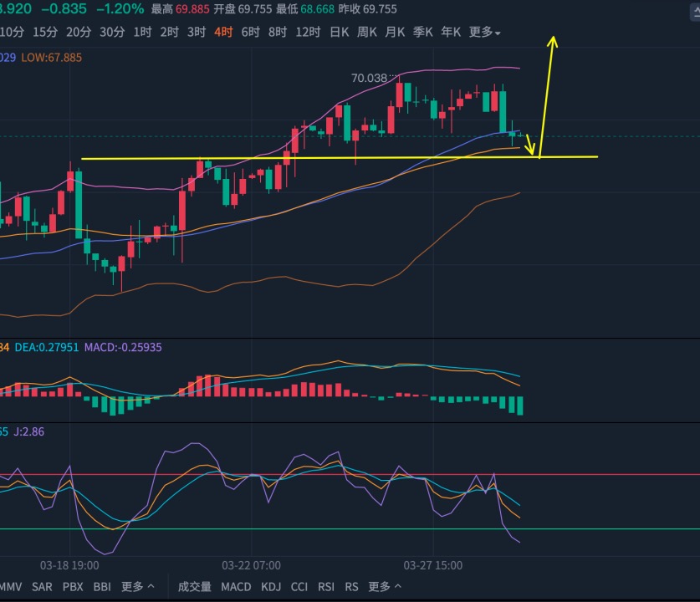The height and width of the screenshot is (602, 700).
Task: Switch to the 20分 timeframe
Action: click(79, 32)
